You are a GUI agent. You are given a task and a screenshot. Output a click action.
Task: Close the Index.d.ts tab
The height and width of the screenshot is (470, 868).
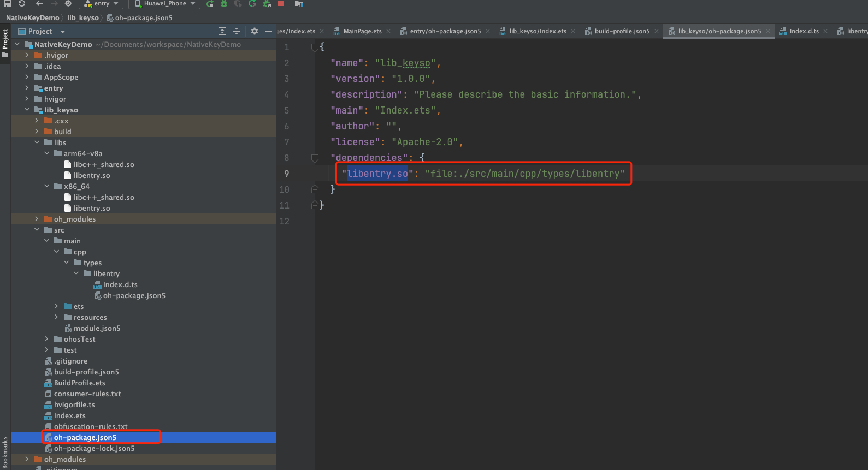(825, 31)
